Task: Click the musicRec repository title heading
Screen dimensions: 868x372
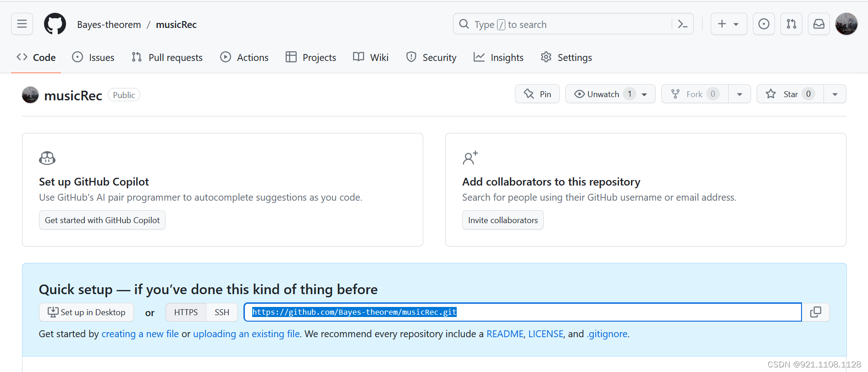Action: pyautogui.click(x=73, y=95)
